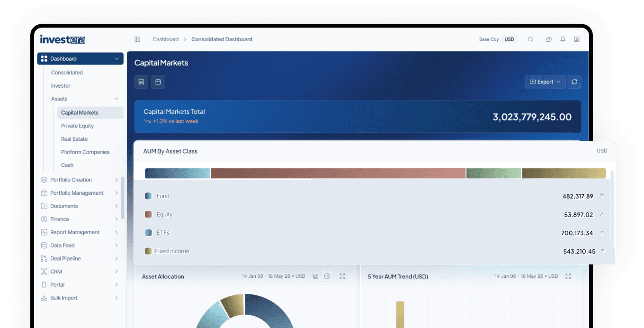Expand the Deal Pipeline chevron
This screenshot has height=328, width=644.
pyautogui.click(x=116, y=258)
